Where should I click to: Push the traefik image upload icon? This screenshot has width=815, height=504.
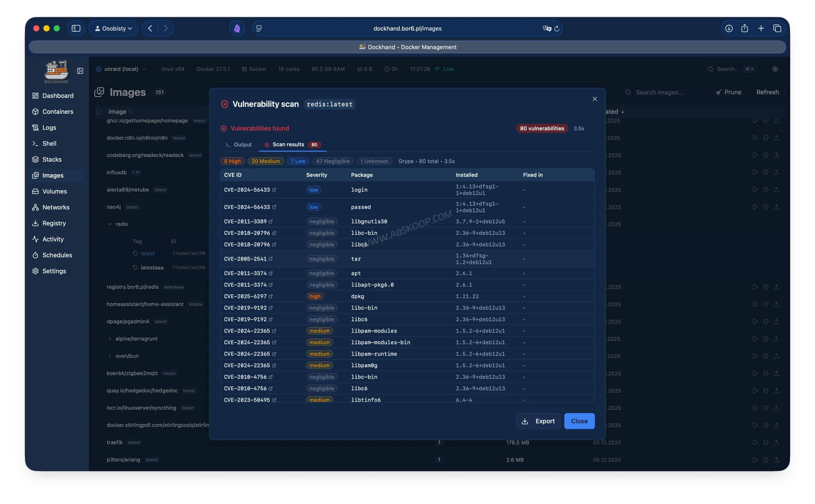776,443
